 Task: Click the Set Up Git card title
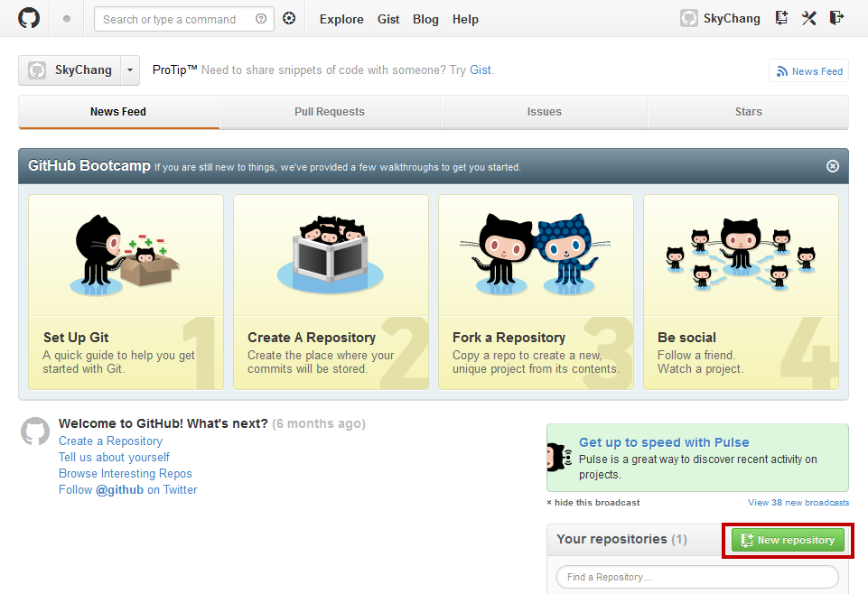(x=76, y=338)
